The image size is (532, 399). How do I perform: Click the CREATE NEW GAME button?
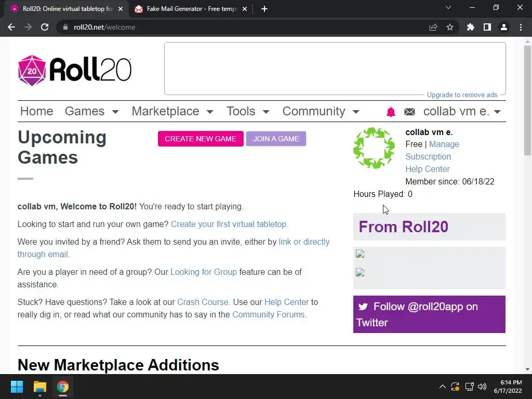201,139
